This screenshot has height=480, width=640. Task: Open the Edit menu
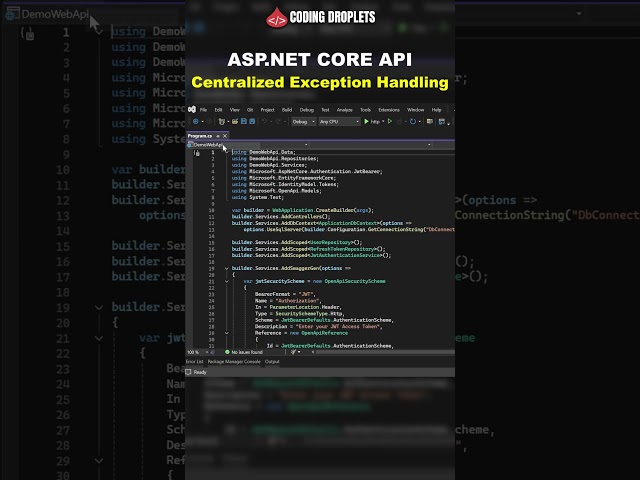[x=218, y=110]
